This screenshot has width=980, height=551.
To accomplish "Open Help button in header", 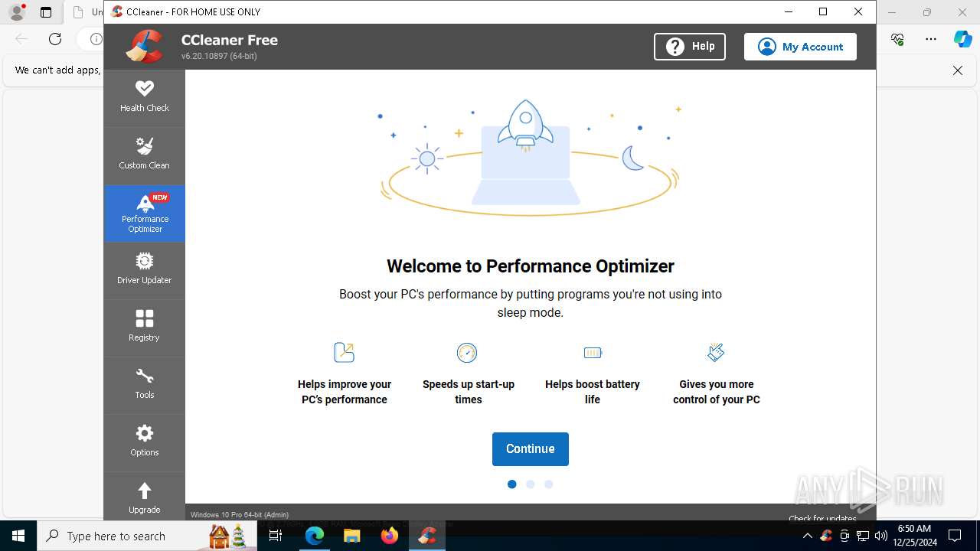I will (690, 47).
